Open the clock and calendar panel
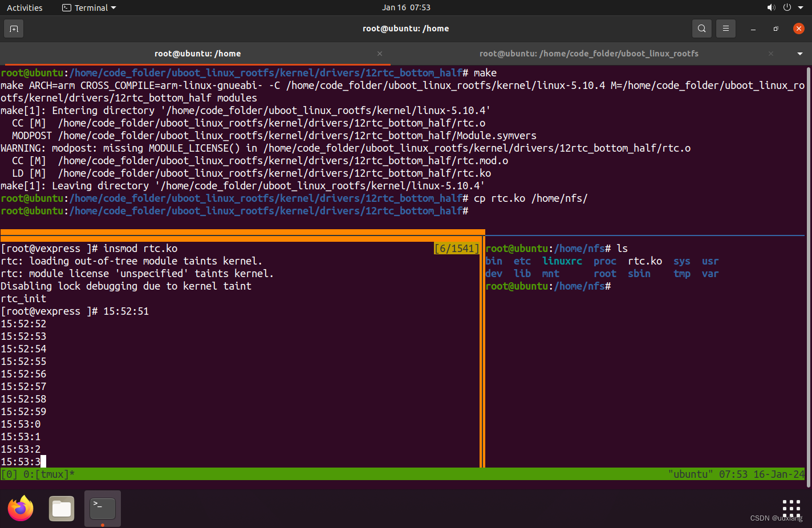 (406, 7)
